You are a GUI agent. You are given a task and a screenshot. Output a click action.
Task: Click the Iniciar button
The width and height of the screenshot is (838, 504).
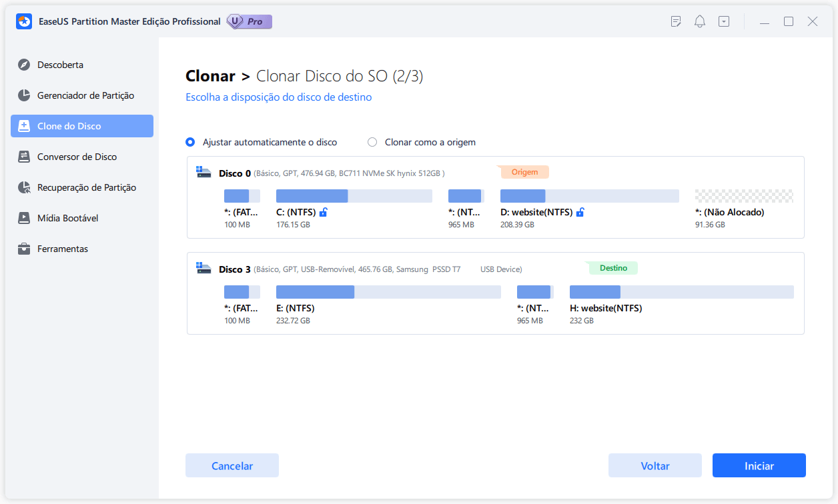coord(759,465)
